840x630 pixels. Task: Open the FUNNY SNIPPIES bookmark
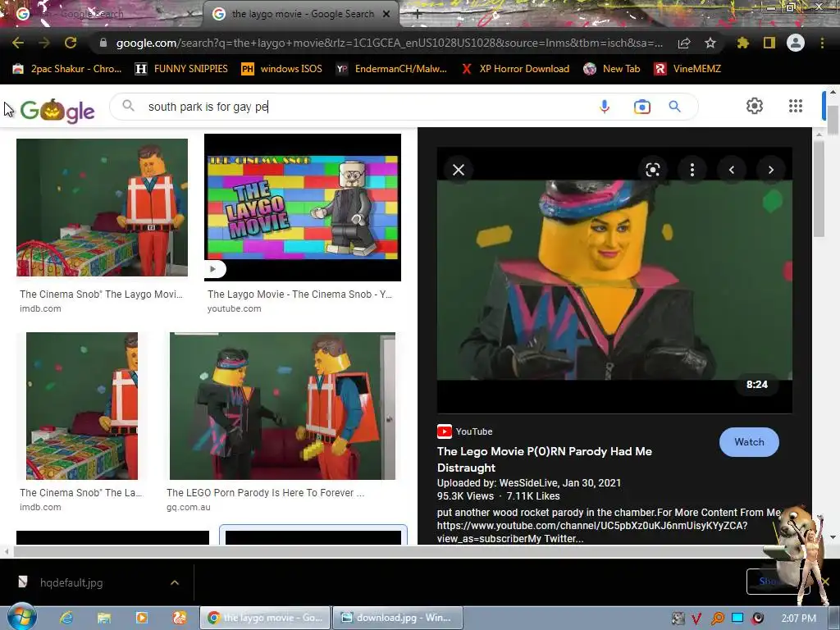181,69
